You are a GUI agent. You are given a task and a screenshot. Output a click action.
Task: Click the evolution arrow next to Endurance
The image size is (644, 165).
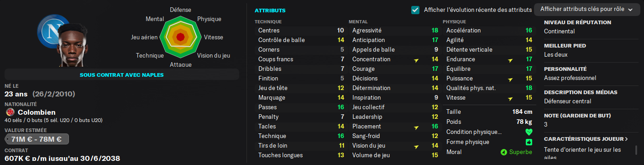510,60
